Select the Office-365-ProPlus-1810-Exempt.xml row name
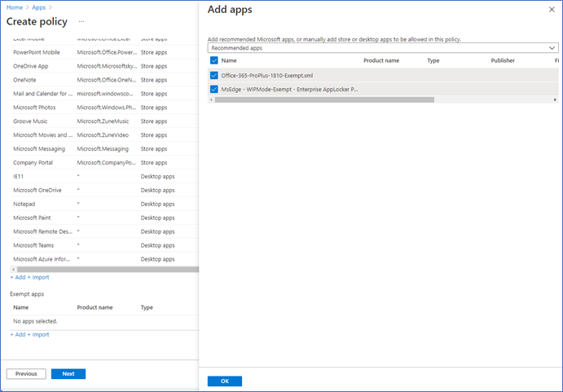The width and height of the screenshot is (563, 392). coord(266,76)
